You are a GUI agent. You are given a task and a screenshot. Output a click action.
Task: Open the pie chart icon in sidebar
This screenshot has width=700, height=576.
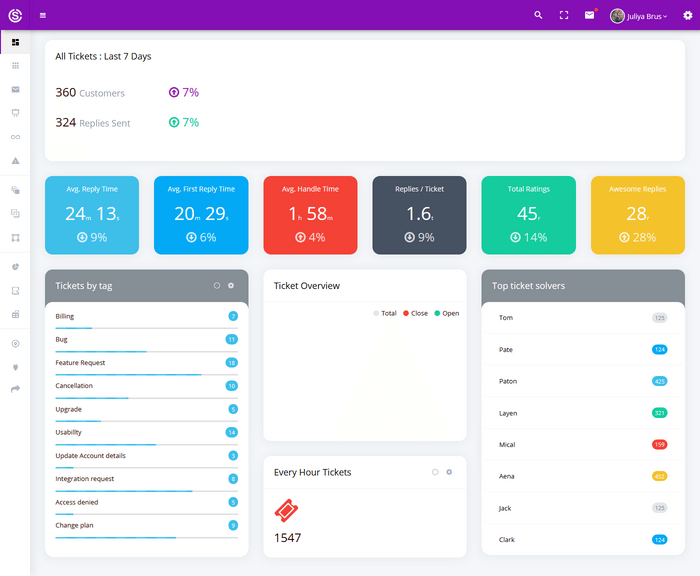pos(16,267)
